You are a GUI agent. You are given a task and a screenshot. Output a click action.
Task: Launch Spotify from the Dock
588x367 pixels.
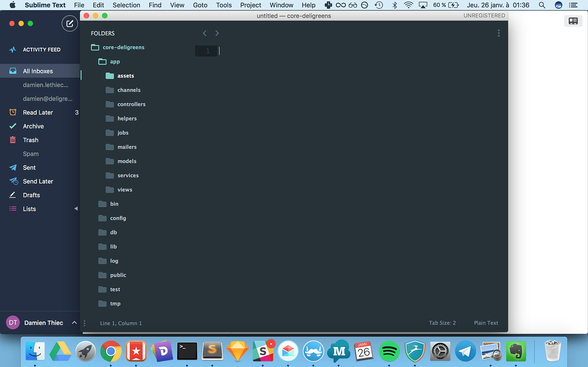pyautogui.click(x=389, y=351)
